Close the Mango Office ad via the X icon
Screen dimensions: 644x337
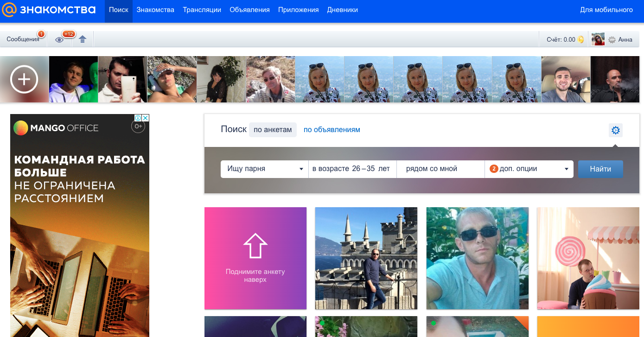tap(146, 118)
